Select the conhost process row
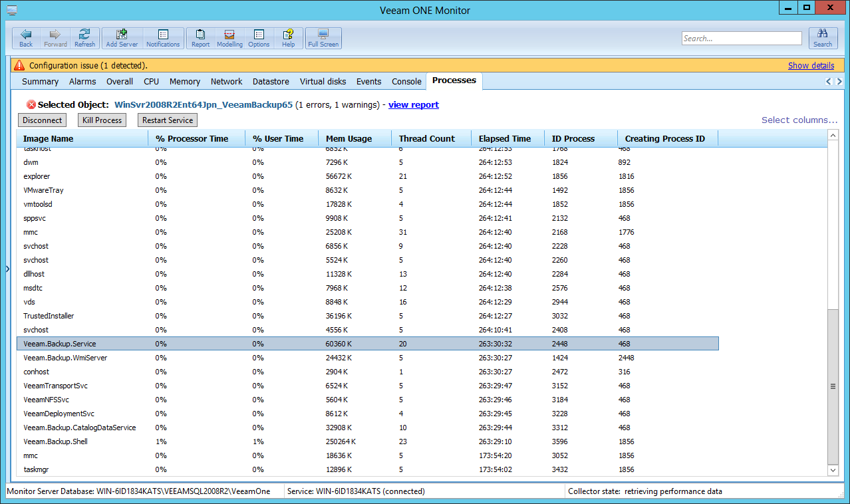The image size is (850, 504). 368,372
